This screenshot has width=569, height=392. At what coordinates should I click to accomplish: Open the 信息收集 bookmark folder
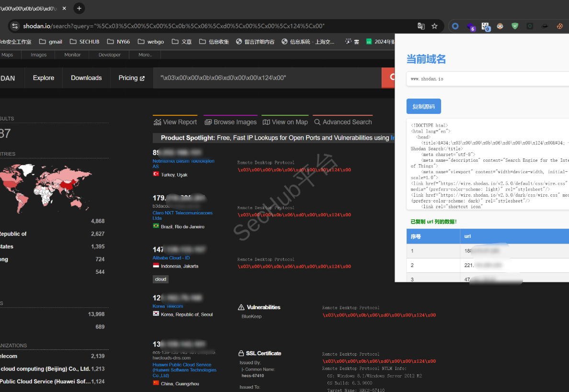coord(214,42)
